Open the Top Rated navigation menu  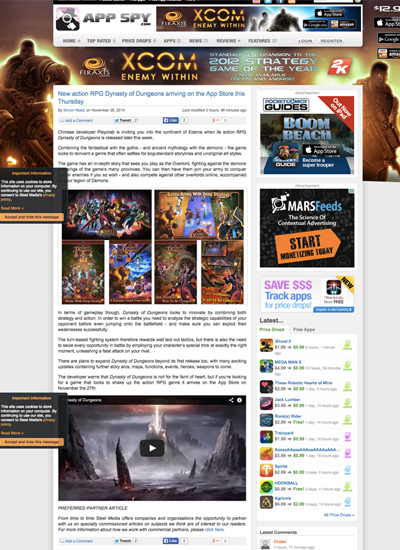[x=101, y=41]
